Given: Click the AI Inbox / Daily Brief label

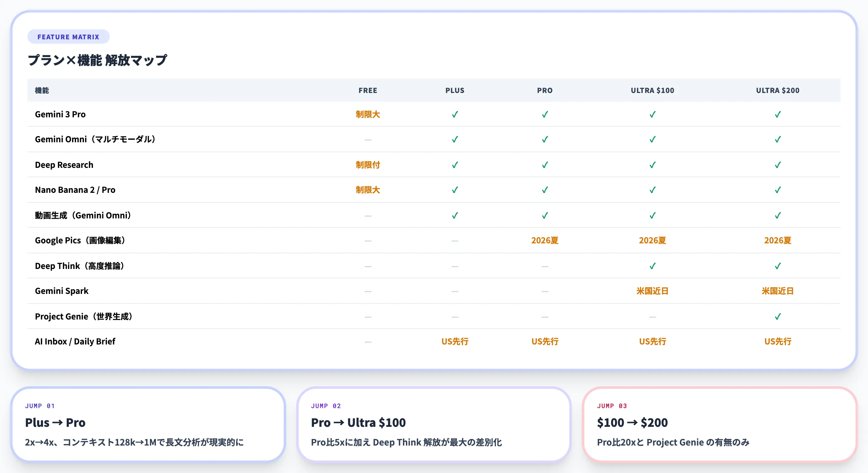Looking at the screenshot, I should 75,342.
